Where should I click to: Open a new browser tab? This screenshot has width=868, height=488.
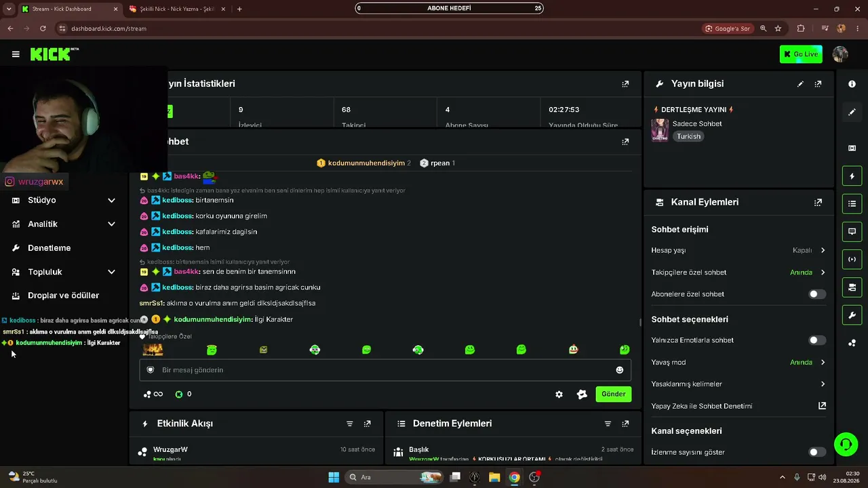point(239,9)
